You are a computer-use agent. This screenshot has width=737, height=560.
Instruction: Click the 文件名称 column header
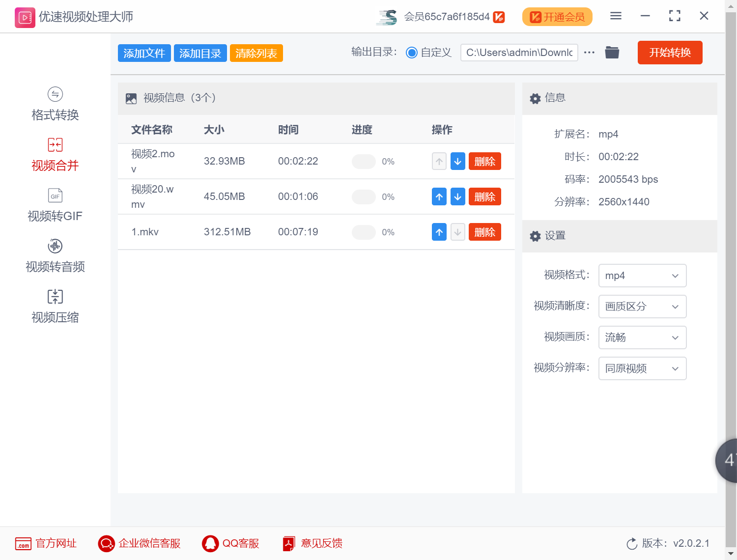click(x=152, y=130)
